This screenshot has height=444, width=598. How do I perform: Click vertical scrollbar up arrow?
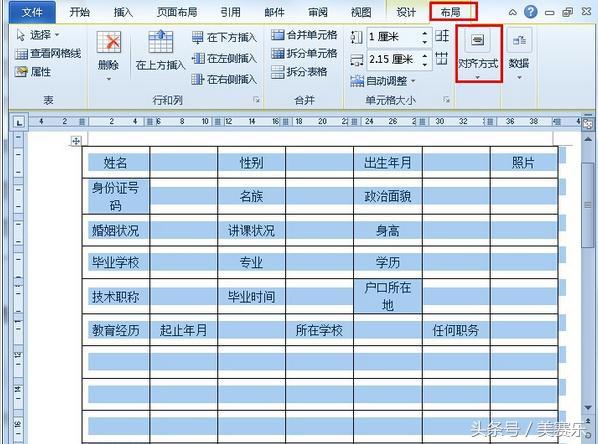click(588, 139)
